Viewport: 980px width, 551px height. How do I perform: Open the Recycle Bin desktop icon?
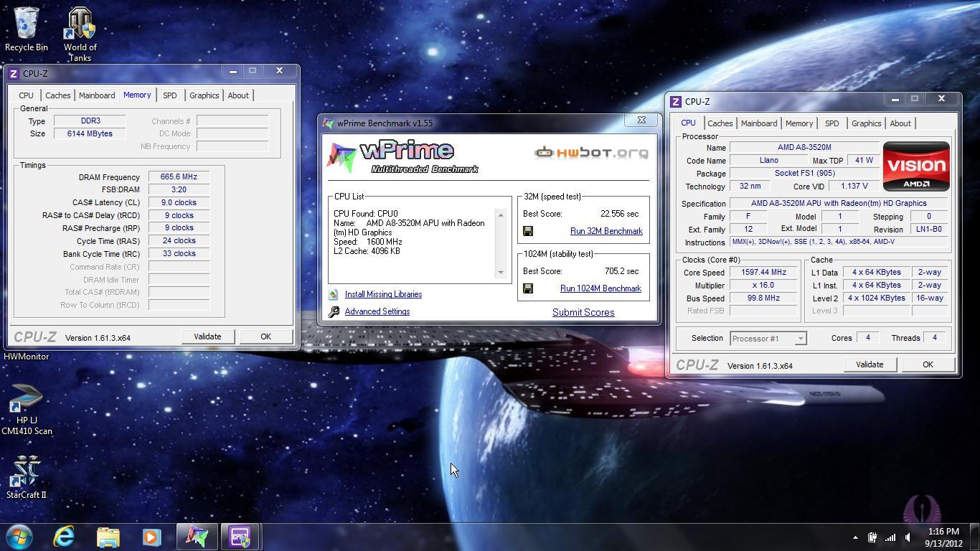pyautogui.click(x=27, y=29)
